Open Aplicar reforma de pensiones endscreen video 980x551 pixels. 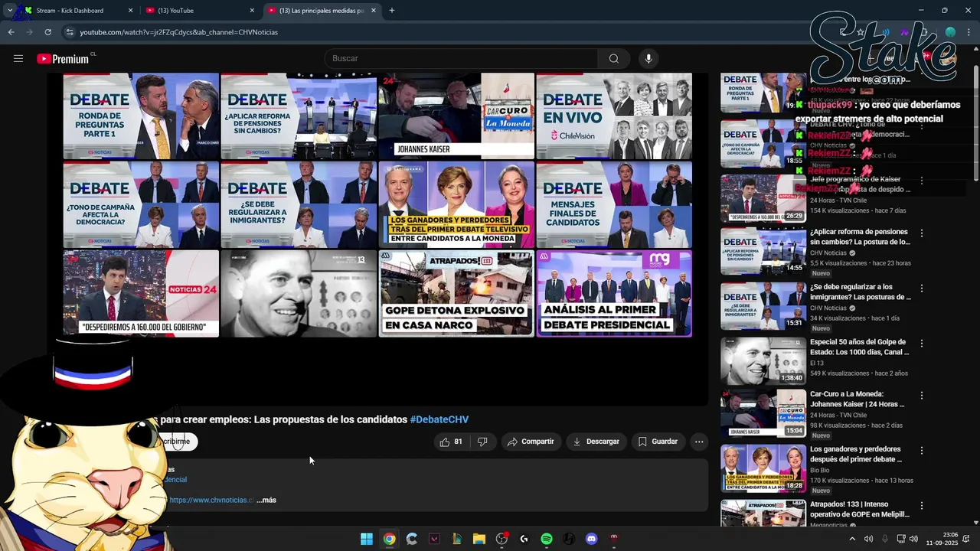[x=299, y=116]
